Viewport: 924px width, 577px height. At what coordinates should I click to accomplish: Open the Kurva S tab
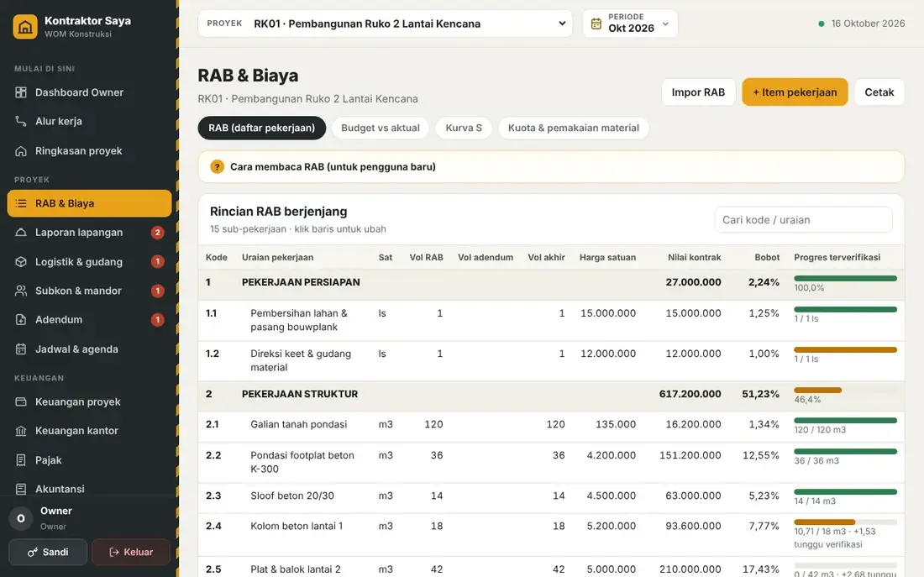[463, 128]
